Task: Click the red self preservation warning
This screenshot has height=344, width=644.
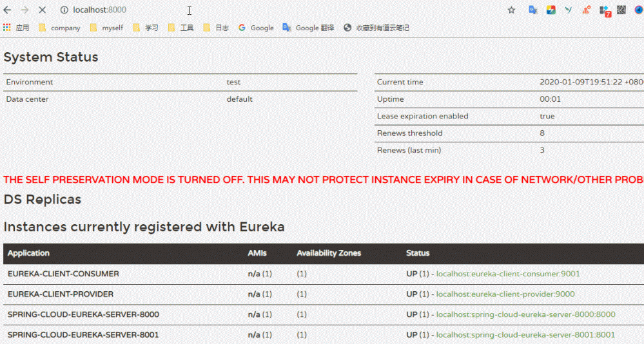Action: [x=324, y=180]
